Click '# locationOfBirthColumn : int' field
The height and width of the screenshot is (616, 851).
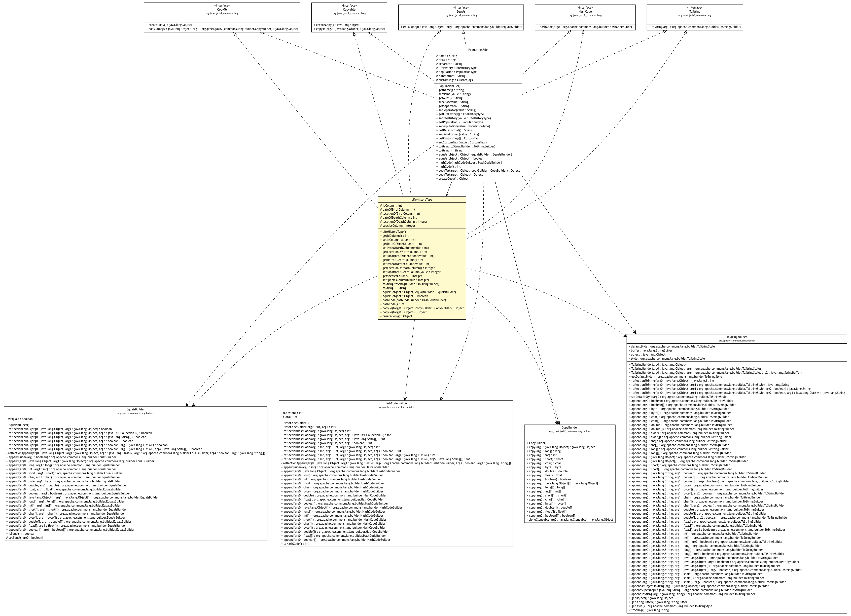(400, 214)
